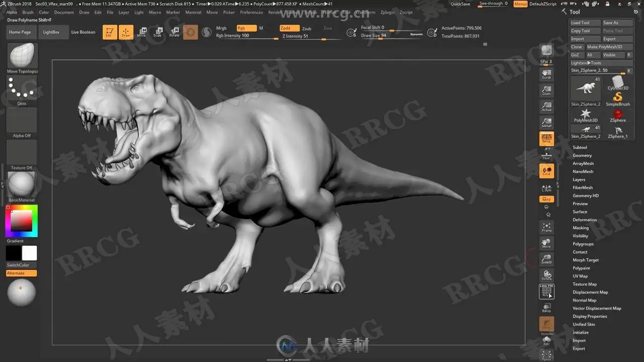The image size is (644, 362).
Task: Click the Actual size icon
Action: (546, 107)
